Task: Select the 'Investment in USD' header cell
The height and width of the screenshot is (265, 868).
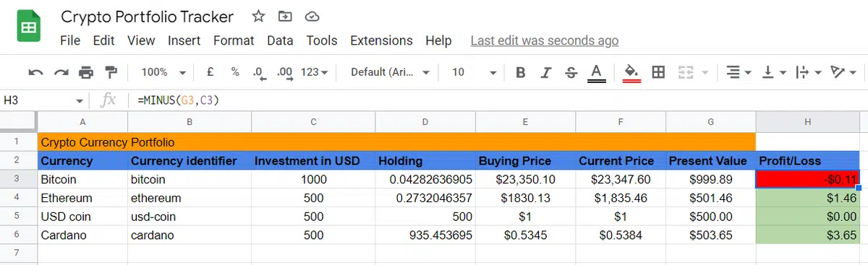Action: (x=312, y=160)
